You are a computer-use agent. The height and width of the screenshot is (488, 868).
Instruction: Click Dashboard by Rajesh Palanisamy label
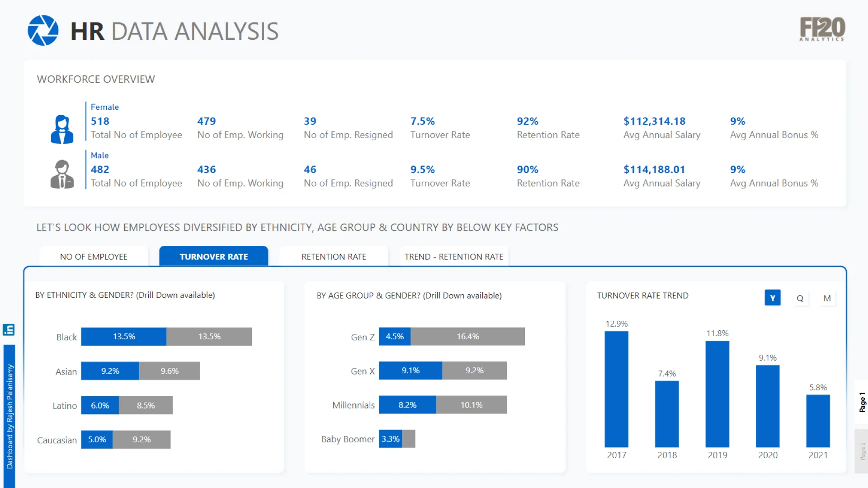tap(9, 416)
